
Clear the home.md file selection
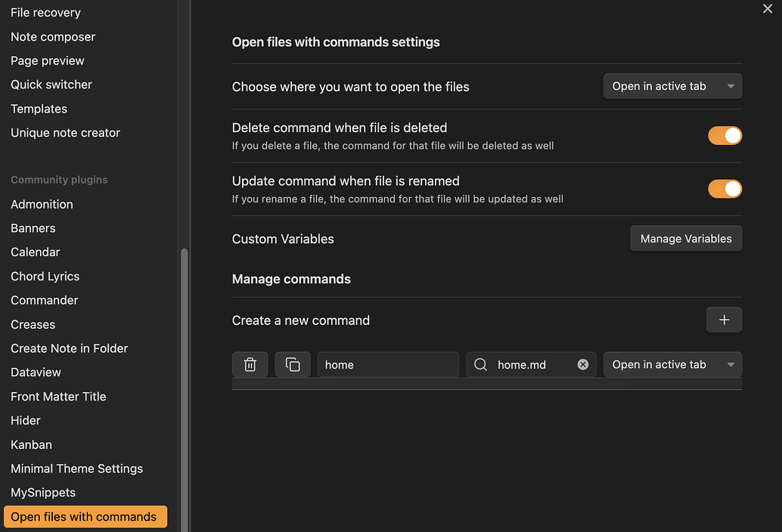(x=582, y=364)
